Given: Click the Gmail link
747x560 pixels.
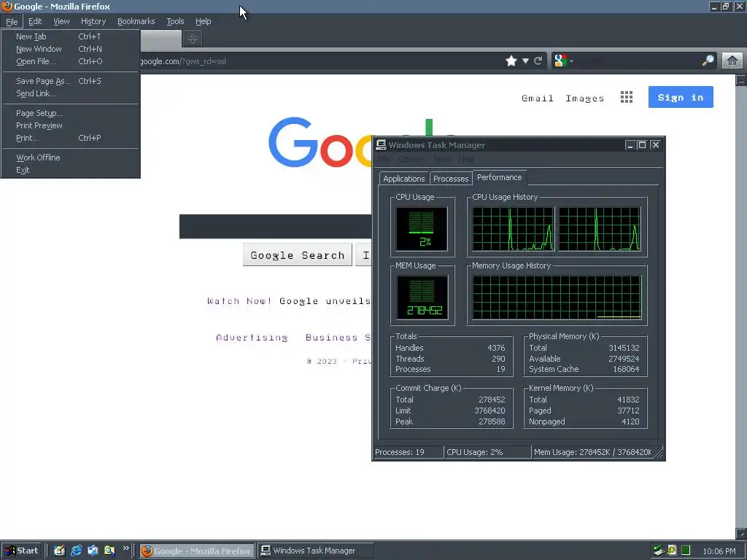Looking at the screenshot, I should (538, 98).
